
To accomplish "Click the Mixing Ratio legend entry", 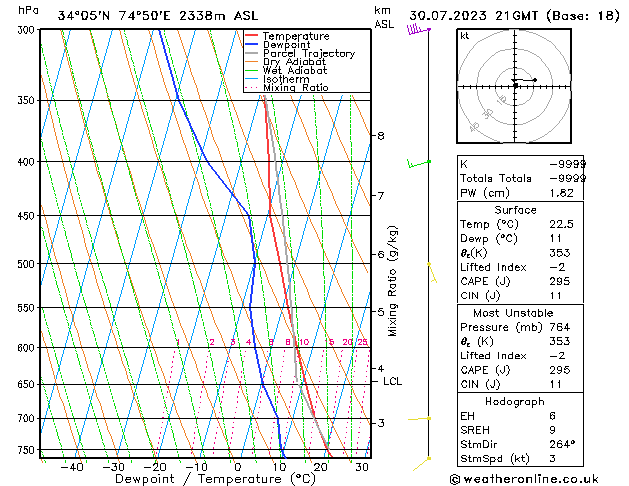I will (287, 87).
